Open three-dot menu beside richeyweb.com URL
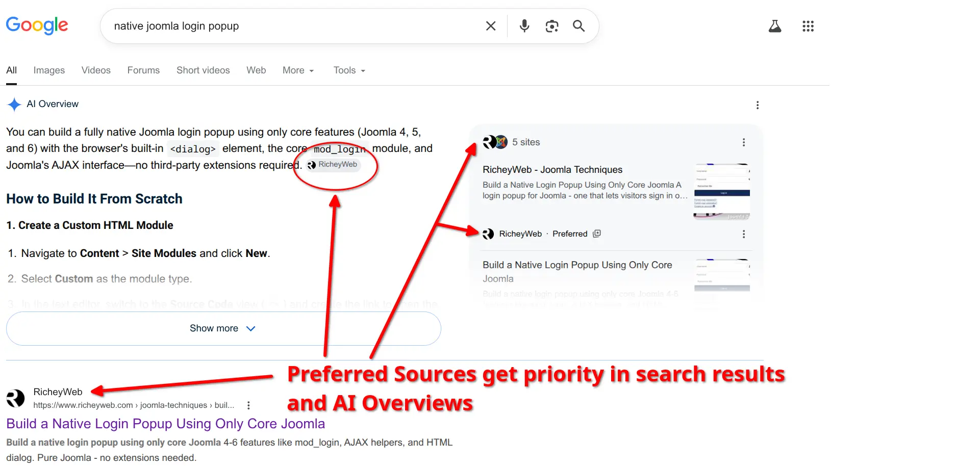Viewport: 980px width, 466px height. [248, 405]
